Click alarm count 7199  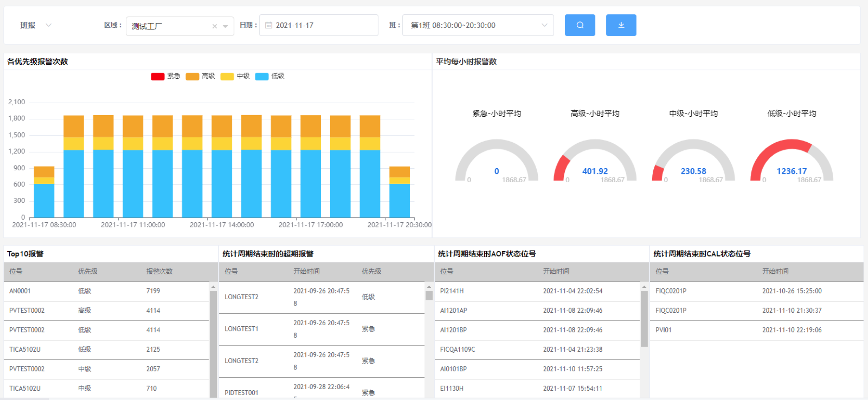click(x=153, y=291)
